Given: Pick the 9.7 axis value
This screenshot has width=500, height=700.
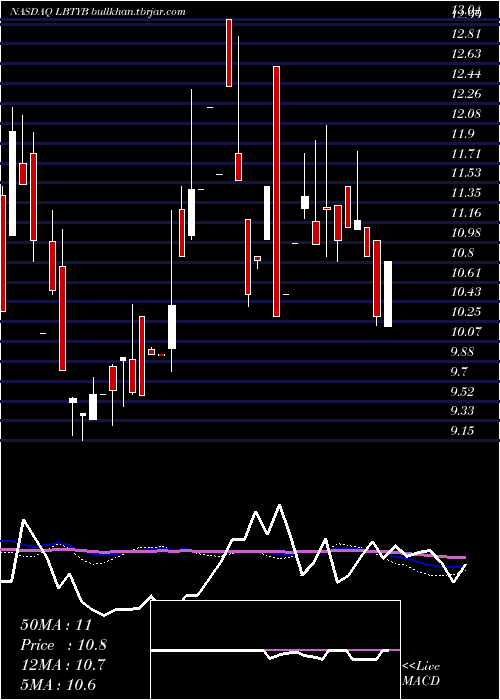Looking at the screenshot, I should [460, 371].
